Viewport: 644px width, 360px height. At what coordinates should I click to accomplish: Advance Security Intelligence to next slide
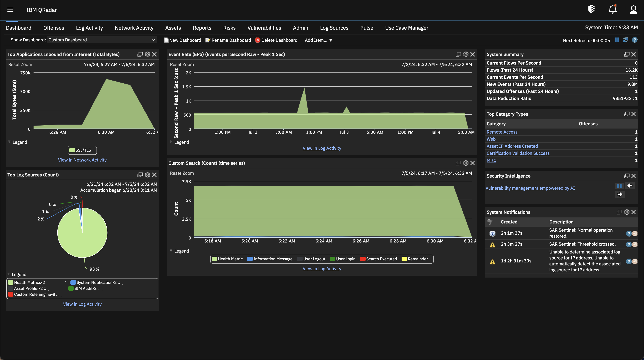pos(620,194)
